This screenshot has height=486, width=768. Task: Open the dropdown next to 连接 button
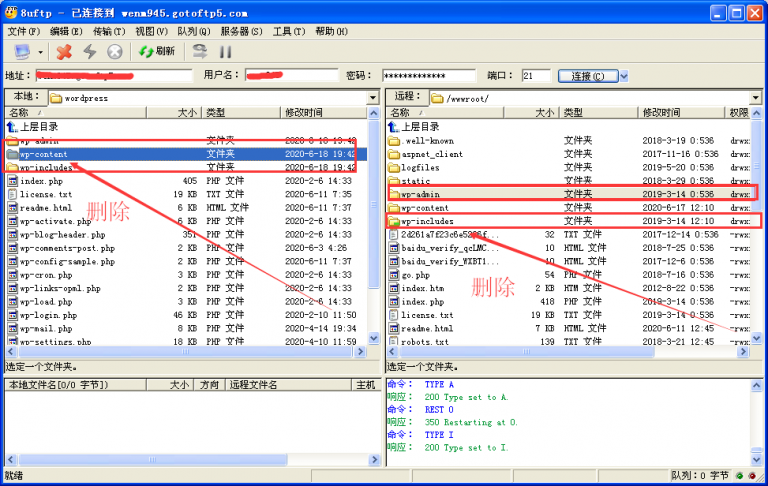624,76
